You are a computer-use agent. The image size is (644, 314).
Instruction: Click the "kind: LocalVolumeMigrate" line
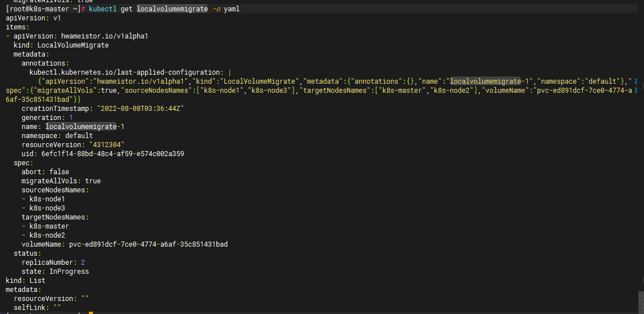pos(61,45)
